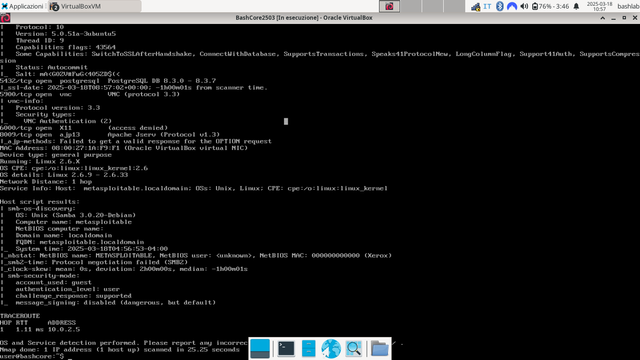The width and height of the screenshot is (640, 360).
Task: Click the BashCore2503 window title bar
Action: [304, 18]
